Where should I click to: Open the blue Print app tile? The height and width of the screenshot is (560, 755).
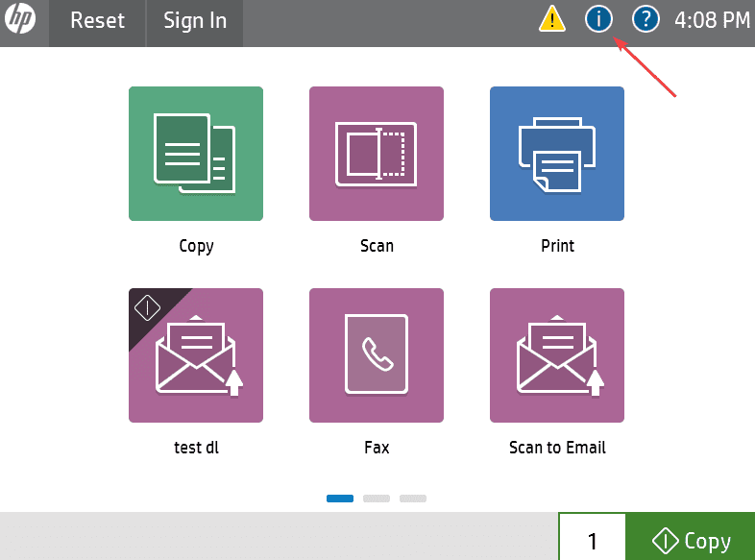tap(557, 154)
